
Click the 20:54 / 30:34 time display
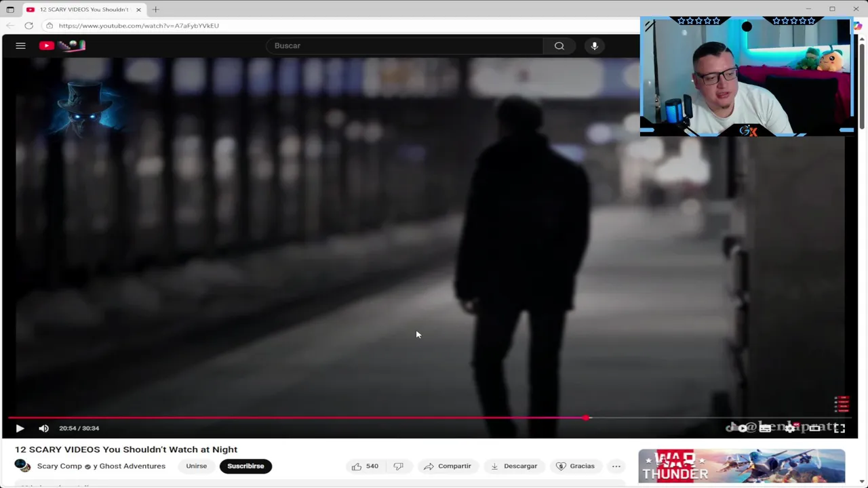79,428
